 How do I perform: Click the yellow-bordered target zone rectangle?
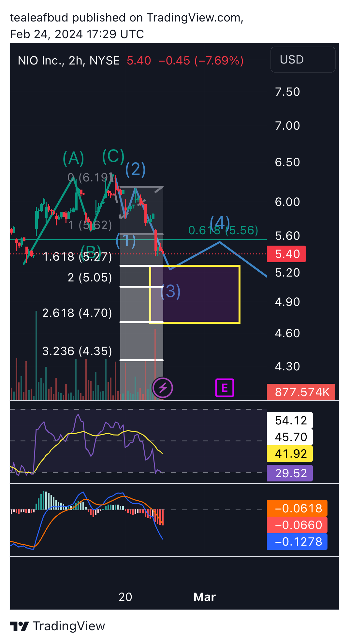195,294
